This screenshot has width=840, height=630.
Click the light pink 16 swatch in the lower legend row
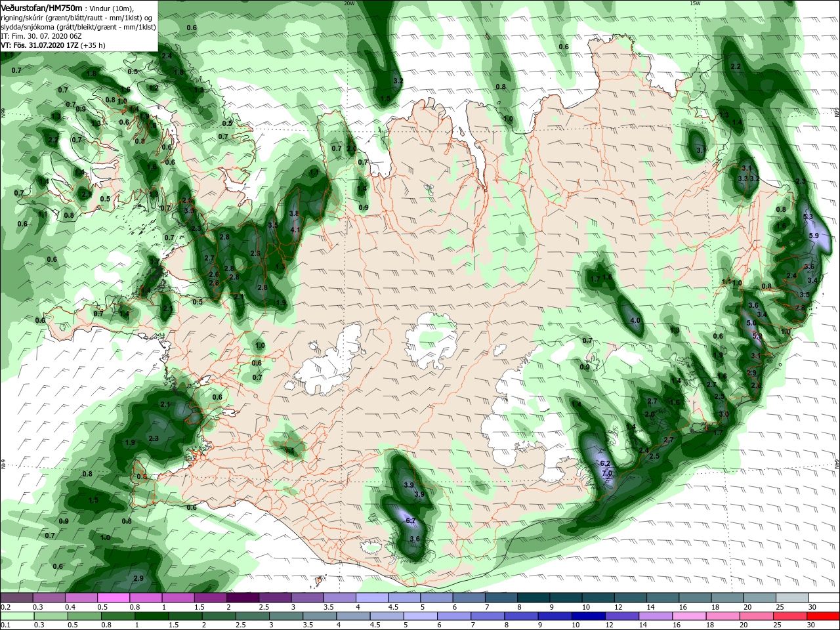pos(688,616)
